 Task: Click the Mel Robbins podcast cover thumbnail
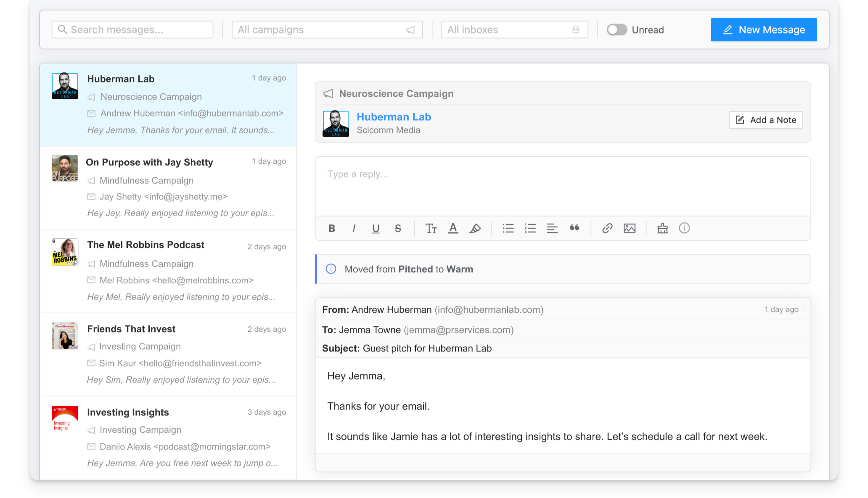pos(65,252)
